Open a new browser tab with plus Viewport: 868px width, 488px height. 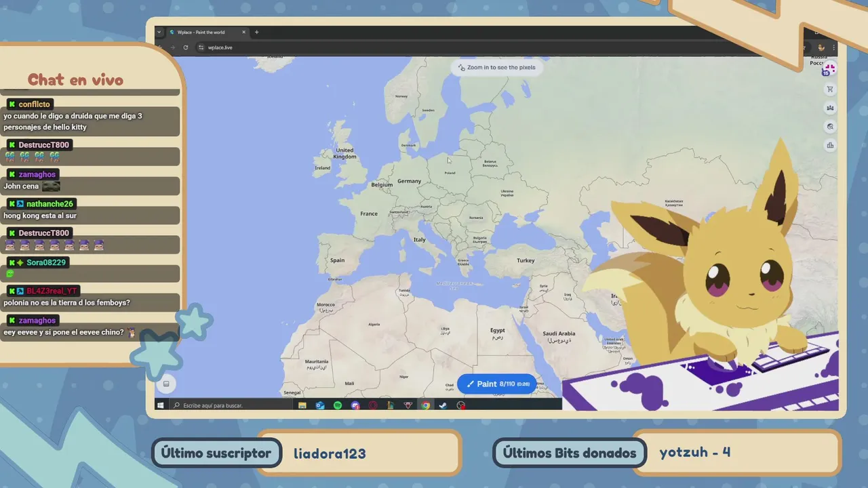256,32
